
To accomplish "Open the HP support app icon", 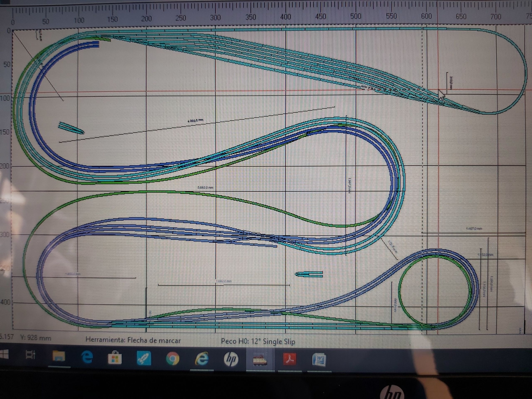I will pyautogui.click(x=231, y=359).
